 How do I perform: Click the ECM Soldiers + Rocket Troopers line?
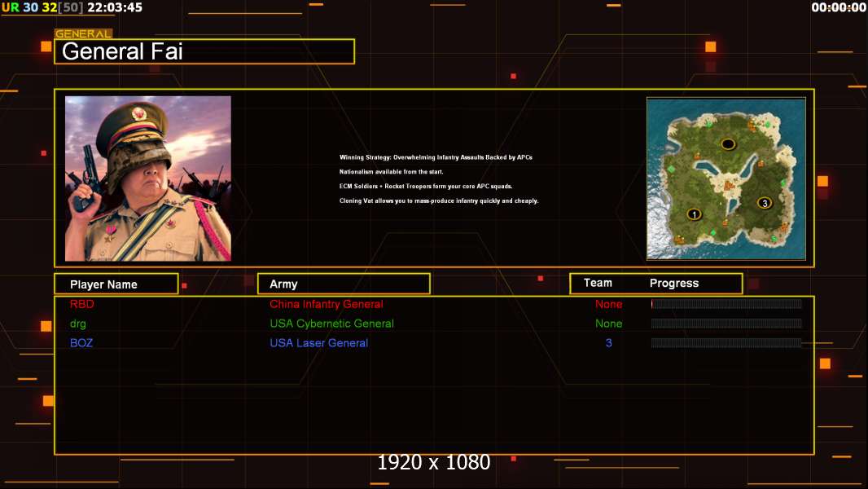click(426, 186)
